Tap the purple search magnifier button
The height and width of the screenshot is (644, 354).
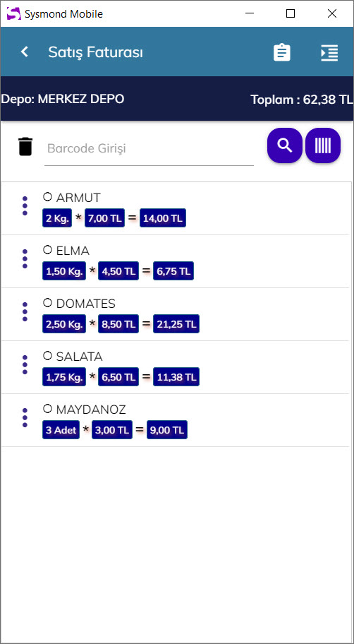285,145
